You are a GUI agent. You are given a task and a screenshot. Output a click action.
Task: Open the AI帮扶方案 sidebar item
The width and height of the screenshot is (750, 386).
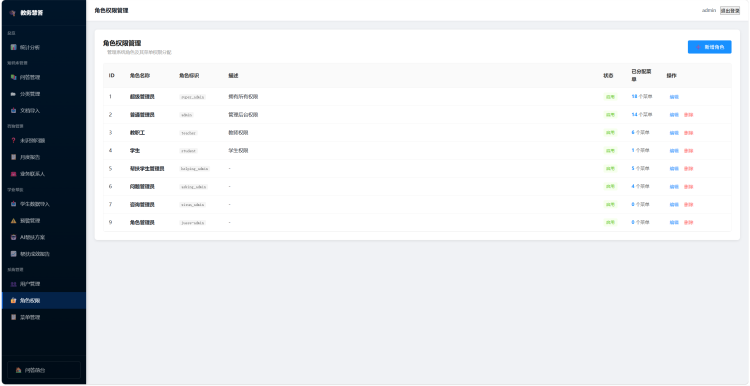(44, 237)
